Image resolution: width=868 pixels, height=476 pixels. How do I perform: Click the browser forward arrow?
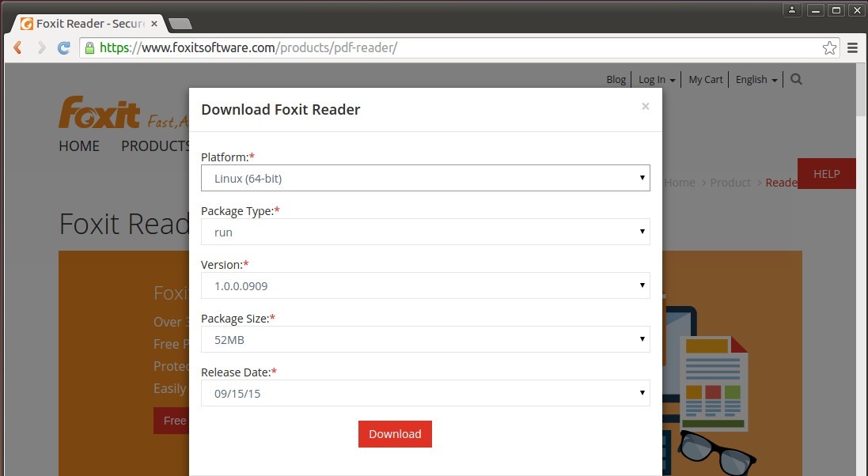coord(41,47)
